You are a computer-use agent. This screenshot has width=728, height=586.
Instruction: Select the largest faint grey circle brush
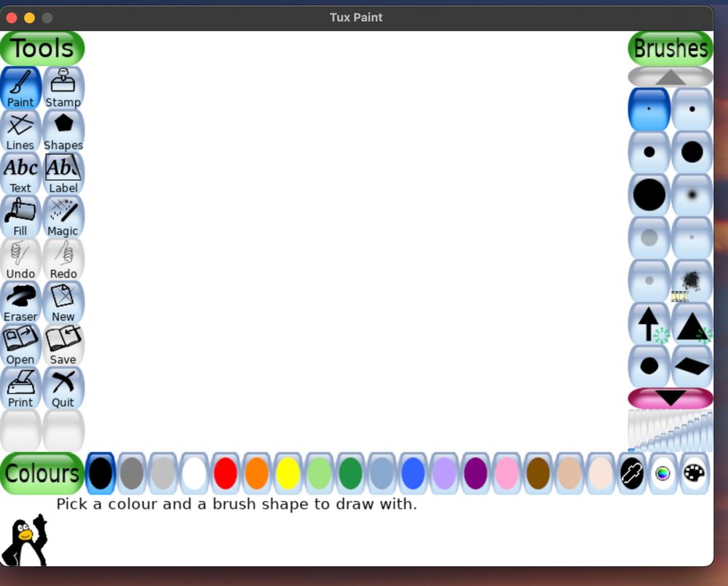pyautogui.click(x=649, y=238)
